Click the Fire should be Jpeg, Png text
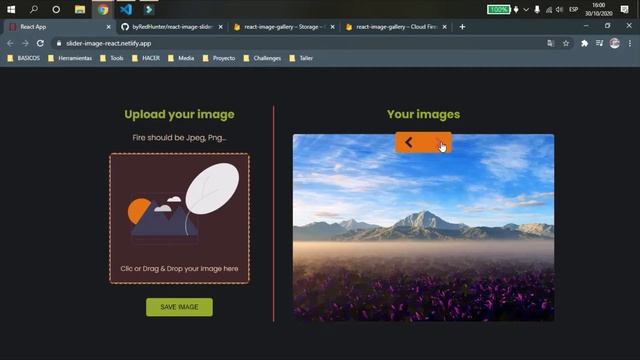This screenshot has height=360, width=640. pos(179,138)
